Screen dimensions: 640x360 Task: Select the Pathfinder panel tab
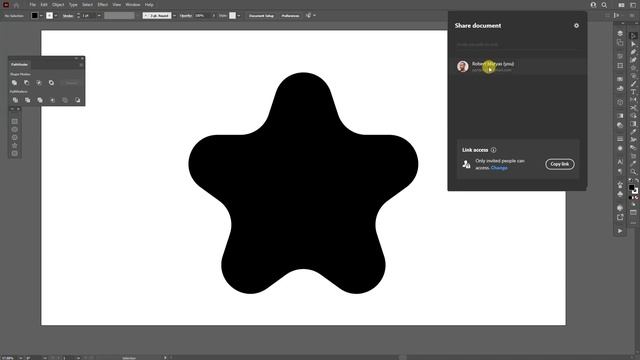pos(19,64)
